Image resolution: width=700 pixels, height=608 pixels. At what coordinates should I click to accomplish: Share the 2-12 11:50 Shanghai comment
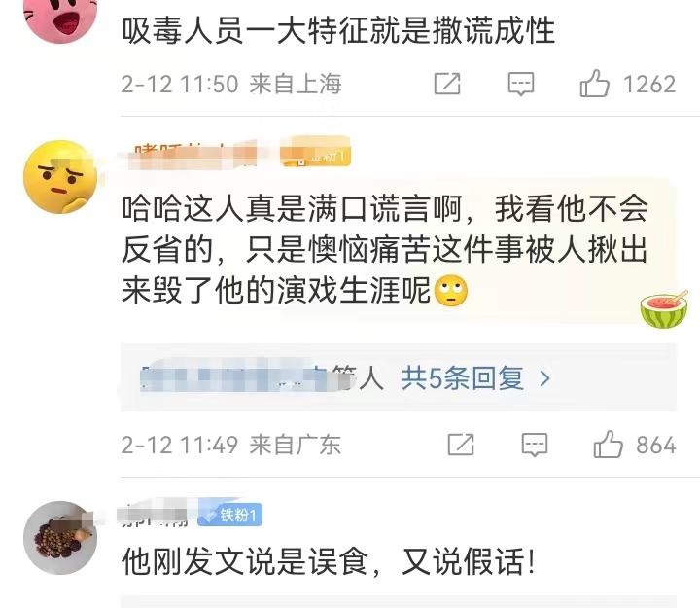447,84
